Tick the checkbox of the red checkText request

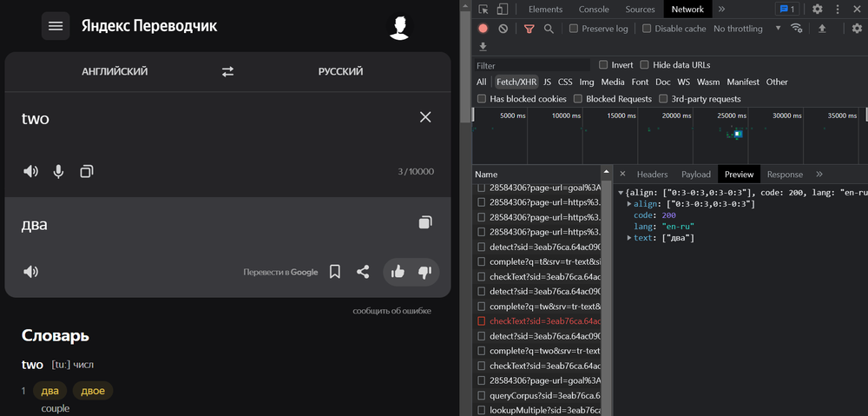click(x=481, y=321)
